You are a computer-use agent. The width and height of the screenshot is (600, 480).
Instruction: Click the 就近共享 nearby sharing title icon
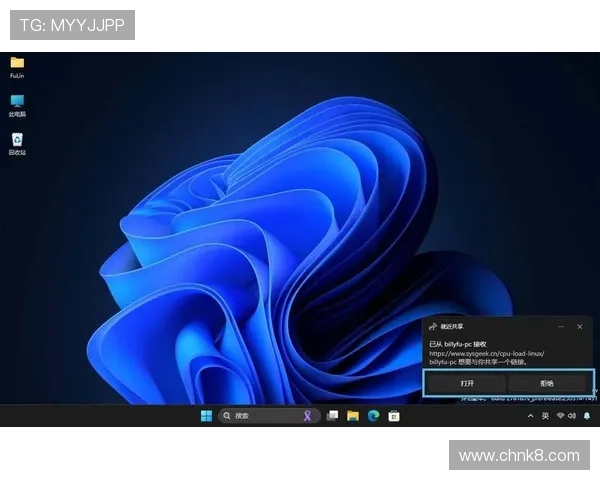432,326
